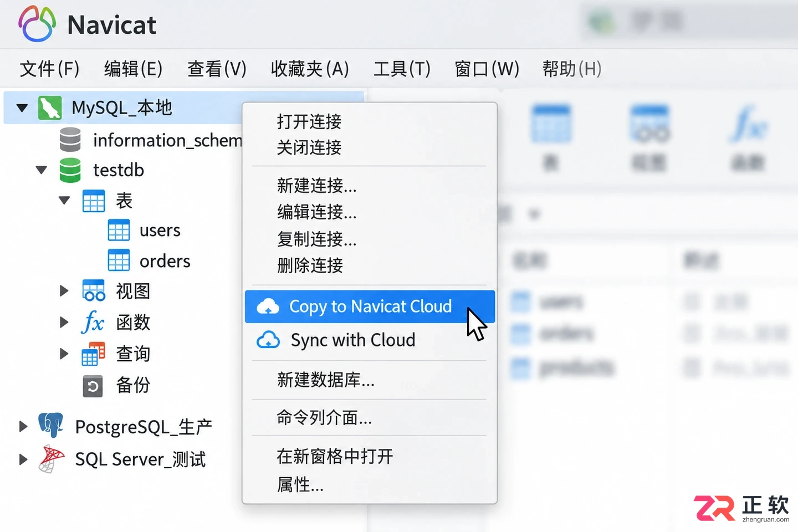Viewport: 798px width, 532px height.
Task: Click the 视图 views icon
Action: 94,290
